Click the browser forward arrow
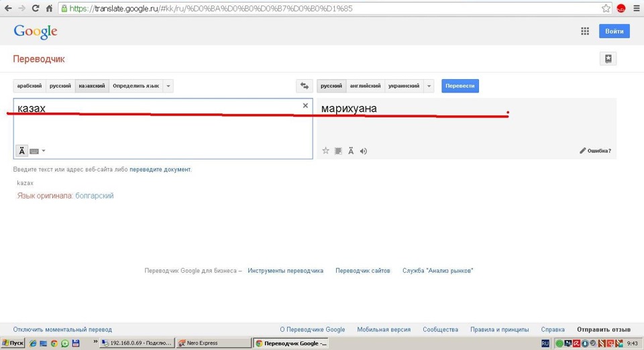 pyautogui.click(x=21, y=8)
